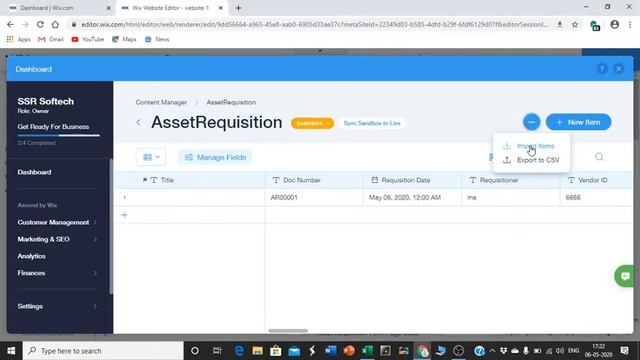Viewport: 640px width, 360px height.
Task: Expand Customer Management sidebar section
Action: click(57, 222)
